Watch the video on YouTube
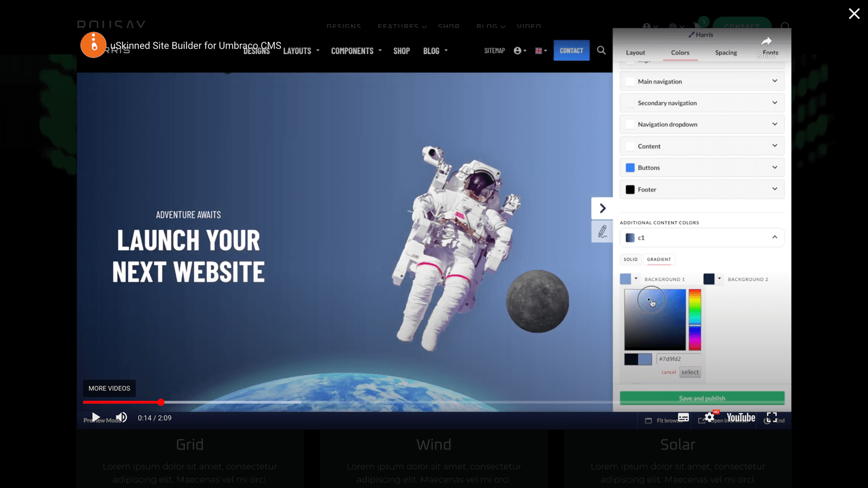Image resolution: width=868 pixels, height=488 pixels. [740, 418]
